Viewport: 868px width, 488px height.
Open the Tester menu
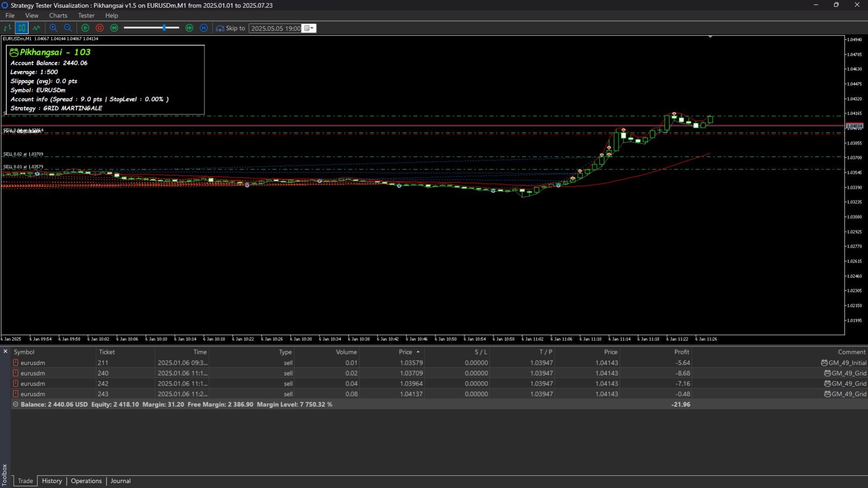(86, 15)
